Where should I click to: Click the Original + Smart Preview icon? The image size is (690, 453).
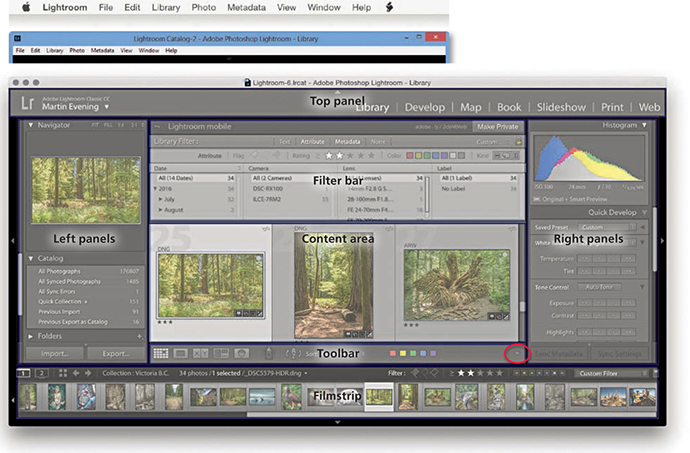(x=536, y=199)
